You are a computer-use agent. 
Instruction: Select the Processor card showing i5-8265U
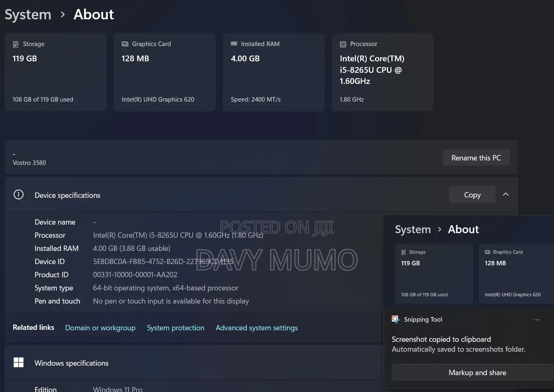click(383, 72)
